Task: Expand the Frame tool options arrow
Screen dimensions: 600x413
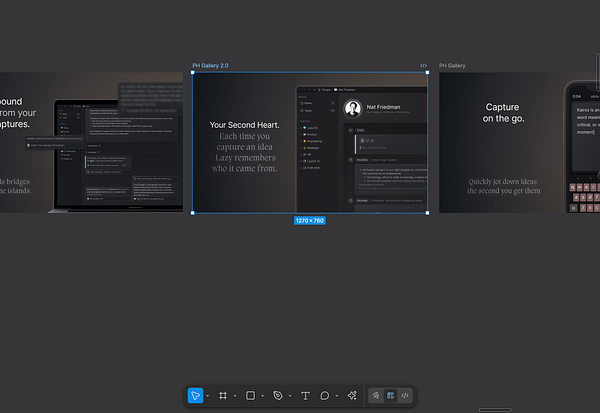Action: point(234,397)
